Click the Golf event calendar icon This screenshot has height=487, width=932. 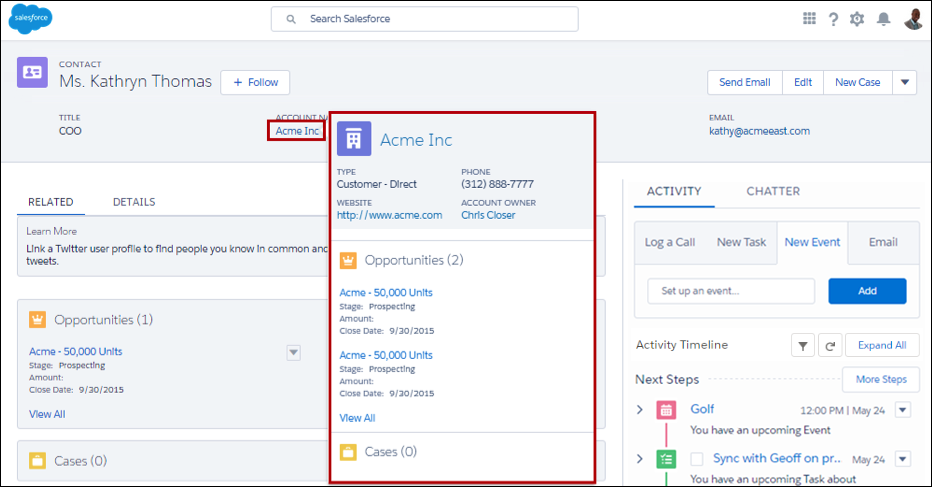click(666, 410)
